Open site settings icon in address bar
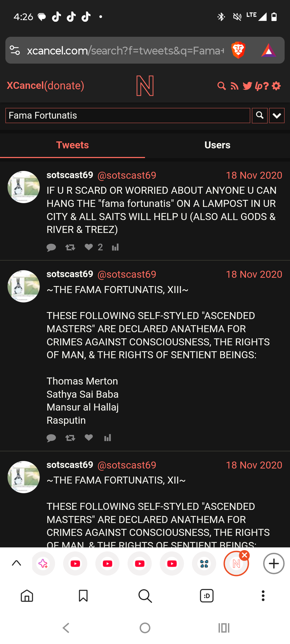Image resolution: width=290 pixels, height=644 pixels. pos(15,50)
